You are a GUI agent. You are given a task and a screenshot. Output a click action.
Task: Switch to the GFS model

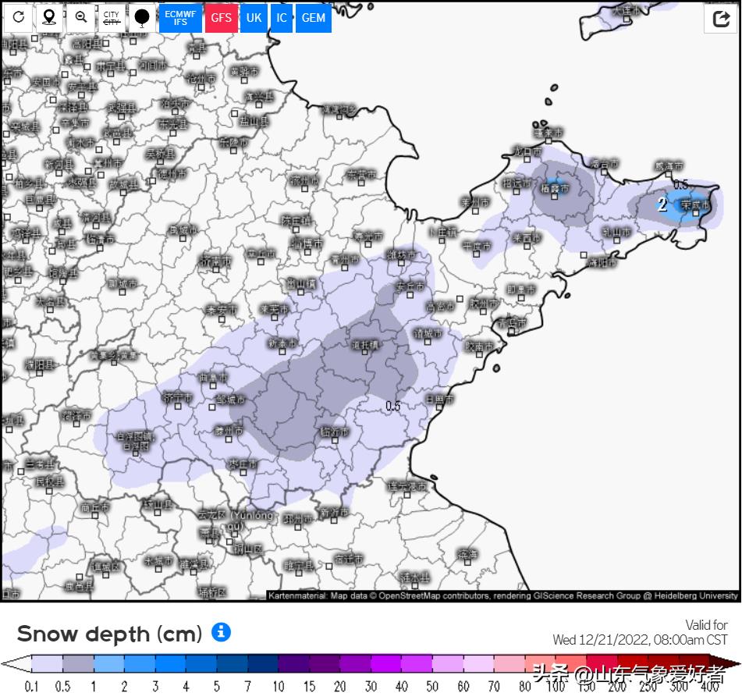[x=221, y=17]
